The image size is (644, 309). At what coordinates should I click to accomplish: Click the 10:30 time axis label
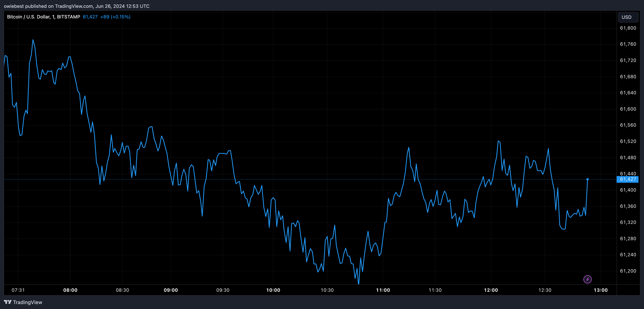(327, 290)
